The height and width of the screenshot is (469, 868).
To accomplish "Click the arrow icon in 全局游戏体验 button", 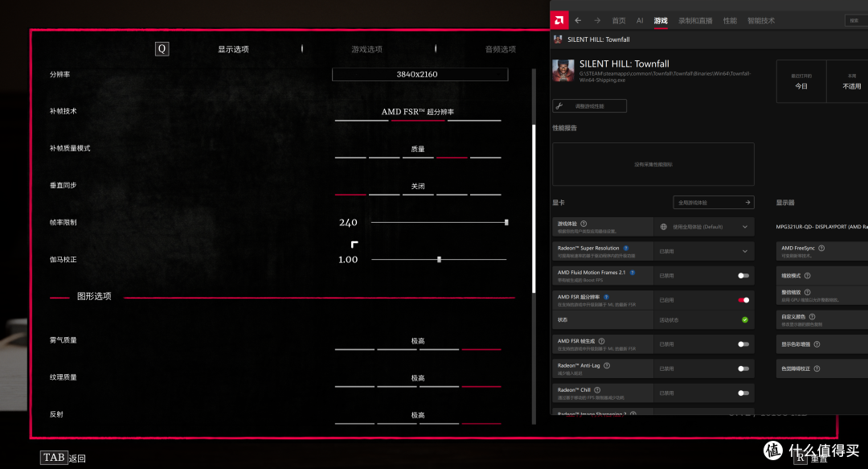I will 747,203.
